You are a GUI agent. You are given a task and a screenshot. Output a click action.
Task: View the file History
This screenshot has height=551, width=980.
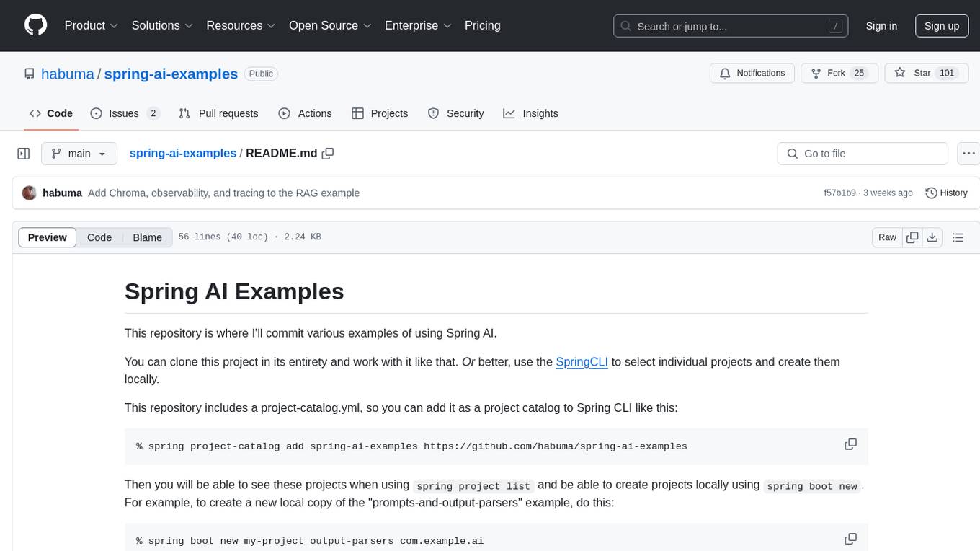[x=946, y=193]
